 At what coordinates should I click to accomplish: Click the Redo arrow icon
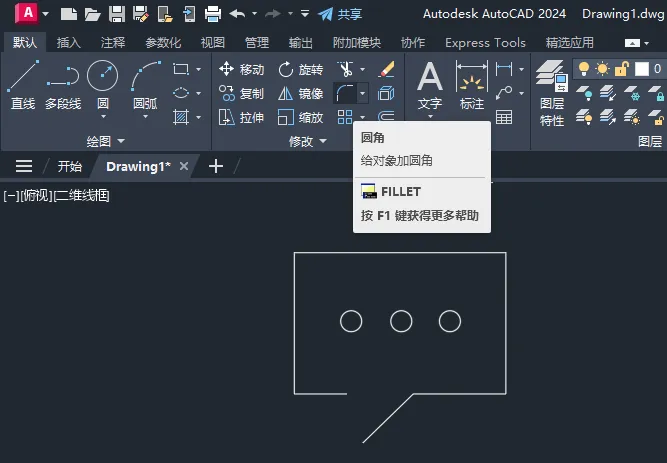(273, 14)
